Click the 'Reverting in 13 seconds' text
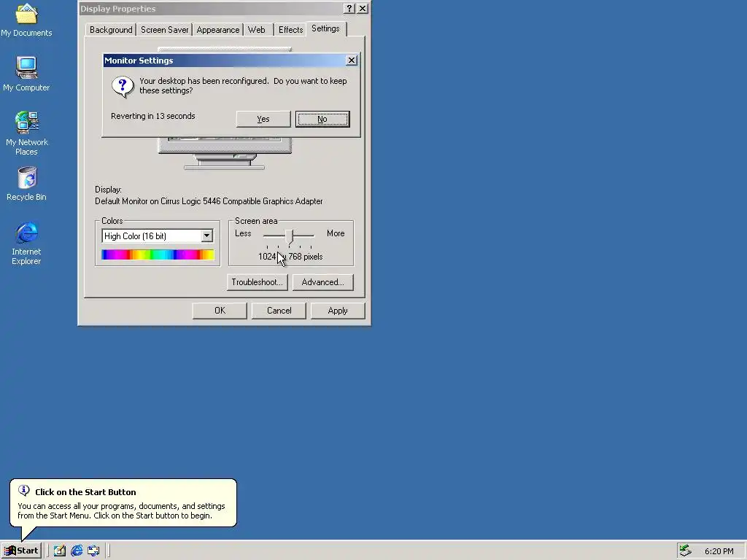Image resolution: width=747 pixels, height=560 pixels. pyautogui.click(x=153, y=116)
